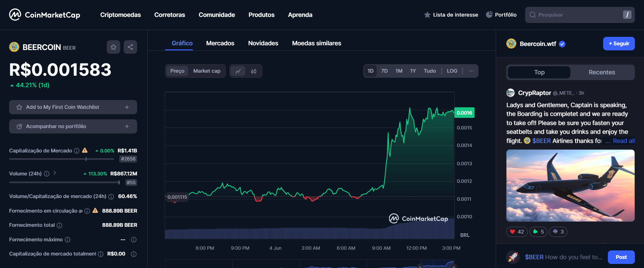Click the info icon right of the Fornecimento máximo dash
This screenshot has width=644, height=268.
coord(134,240)
